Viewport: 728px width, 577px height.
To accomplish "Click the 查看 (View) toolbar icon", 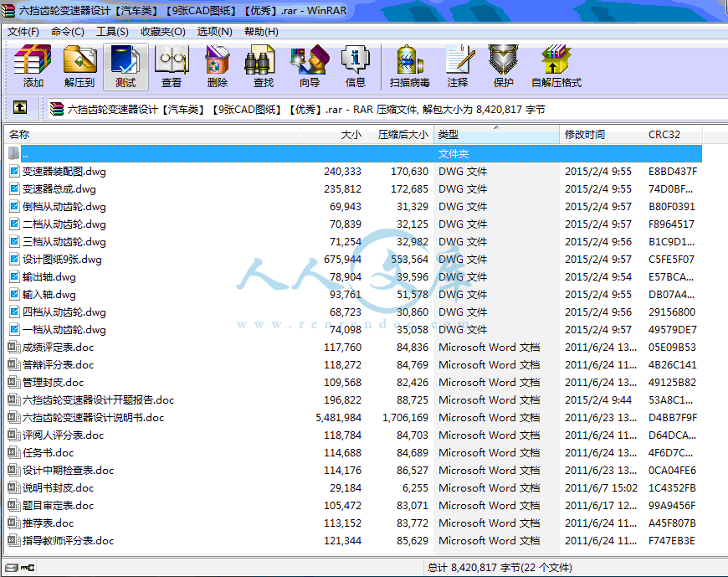I will (x=172, y=59).
